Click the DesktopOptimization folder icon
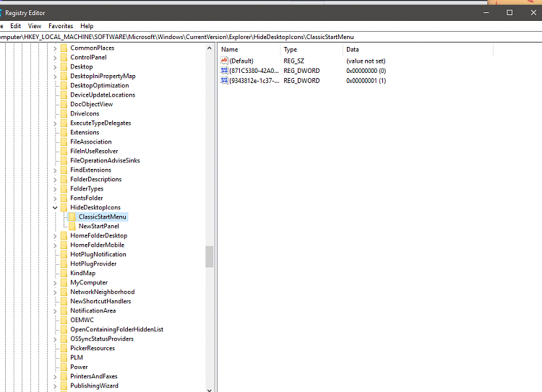This screenshot has height=392, width=542. point(64,85)
